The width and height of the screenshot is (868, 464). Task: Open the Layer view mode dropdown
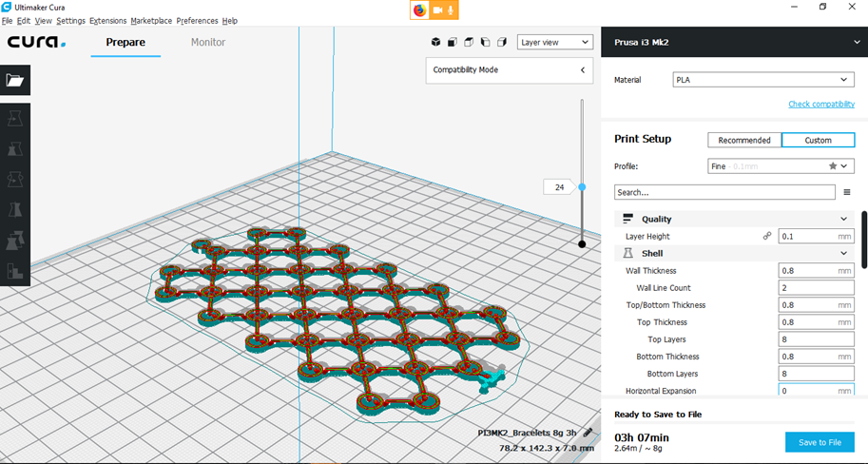[555, 42]
